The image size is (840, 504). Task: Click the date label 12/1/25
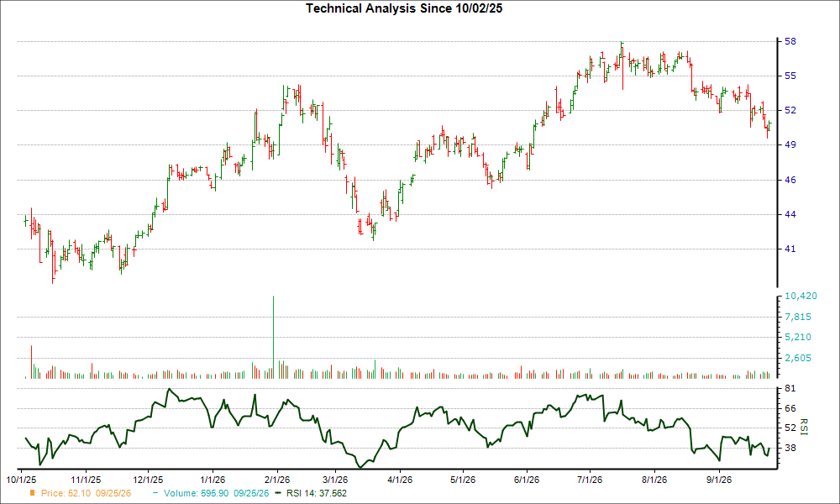(148, 480)
